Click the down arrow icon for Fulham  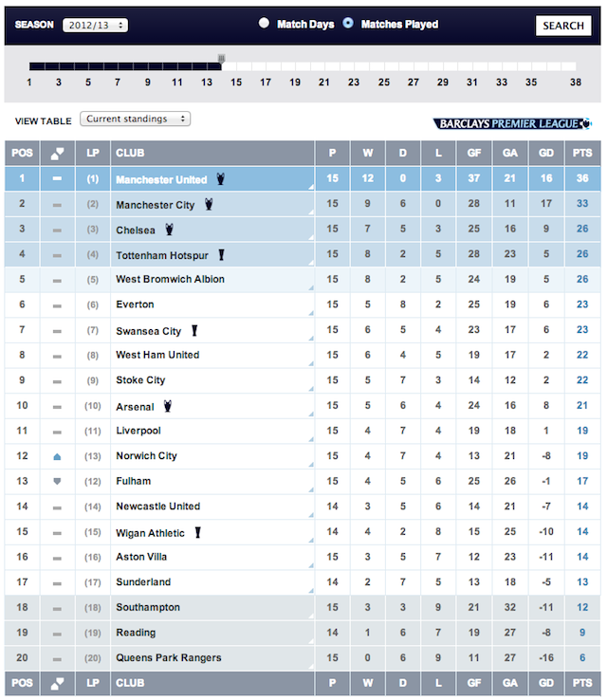tap(57, 481)
